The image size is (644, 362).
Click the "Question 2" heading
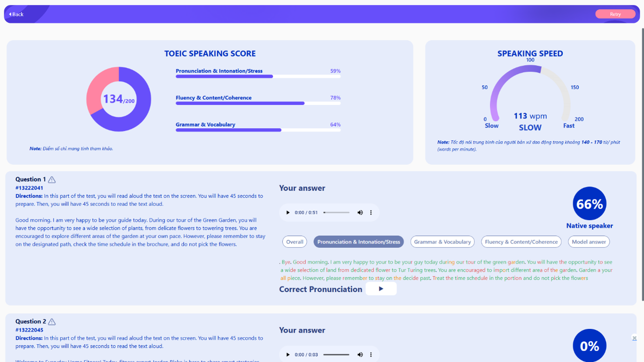[x=31, y=321]
